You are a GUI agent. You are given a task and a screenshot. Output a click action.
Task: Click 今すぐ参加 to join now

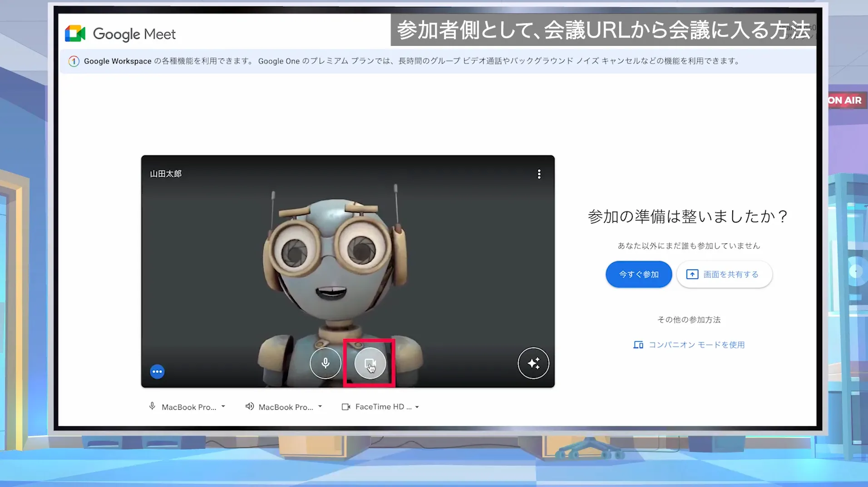click(638, 274)
